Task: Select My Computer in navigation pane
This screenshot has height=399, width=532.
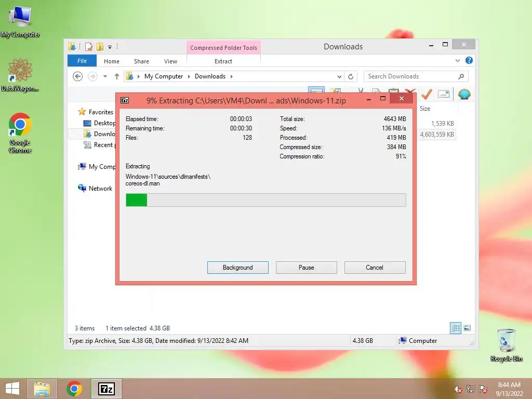Action: (x=97, y=167)
